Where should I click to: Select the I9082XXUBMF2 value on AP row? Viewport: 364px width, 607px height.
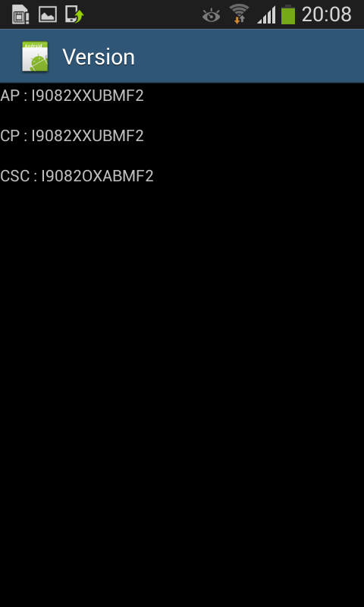click(x=87, y=96)
